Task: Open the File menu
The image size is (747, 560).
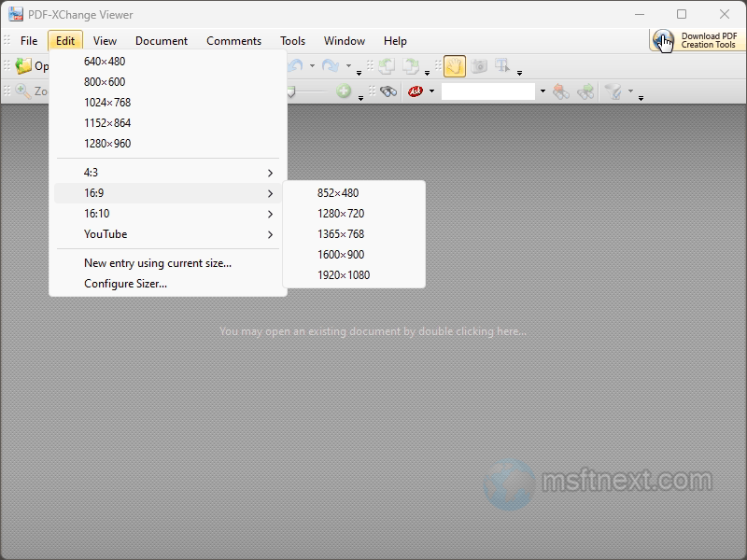Action: pos(29,41)
